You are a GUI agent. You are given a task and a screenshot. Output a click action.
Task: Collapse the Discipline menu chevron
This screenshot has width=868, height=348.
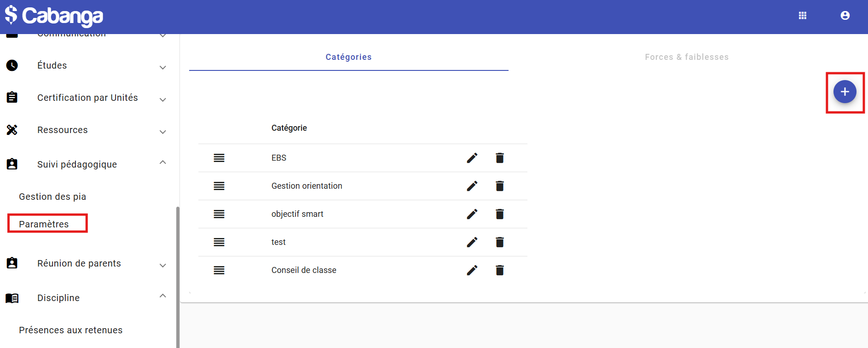click(x=163, y=296)
